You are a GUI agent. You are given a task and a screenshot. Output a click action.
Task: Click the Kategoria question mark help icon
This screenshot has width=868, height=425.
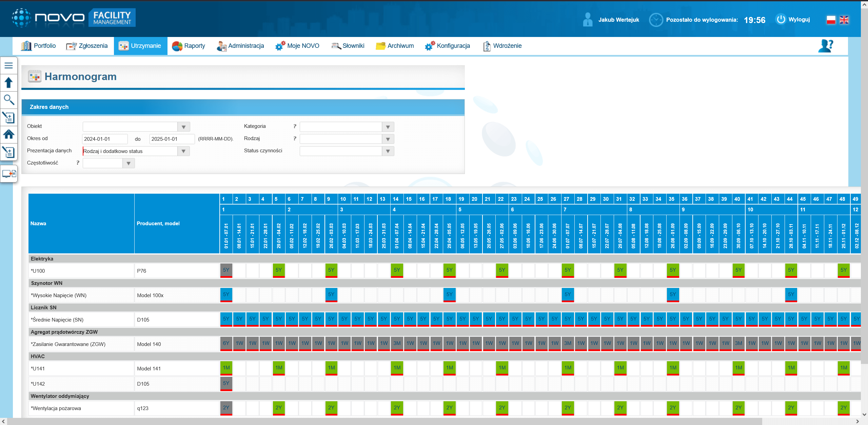coord(295,126)
